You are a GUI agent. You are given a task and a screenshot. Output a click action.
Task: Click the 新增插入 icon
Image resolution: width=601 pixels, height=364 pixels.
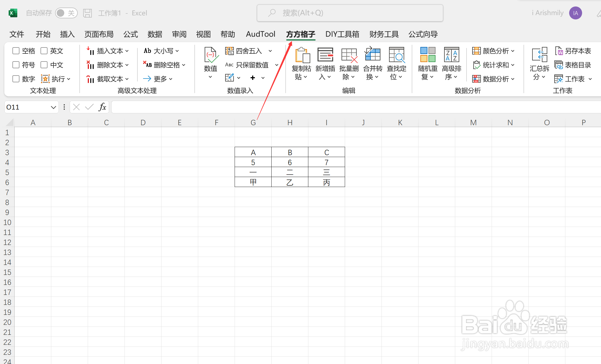click(325, 55)
